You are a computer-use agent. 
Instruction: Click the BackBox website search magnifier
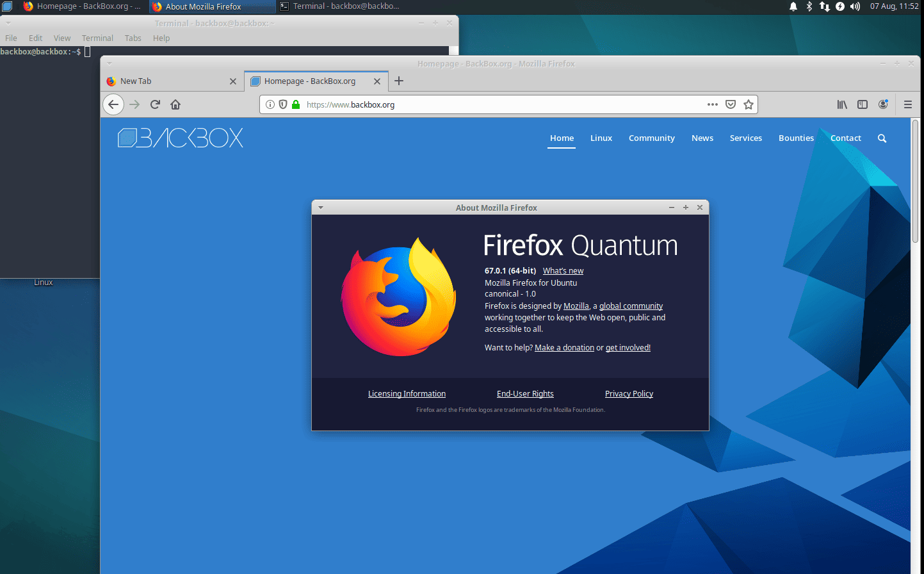pos(882,138)
